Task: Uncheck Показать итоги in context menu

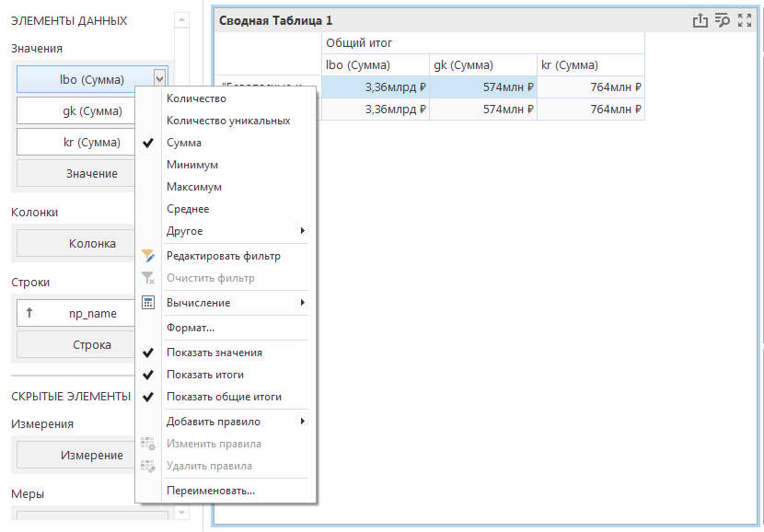Action: click(204, 375)
